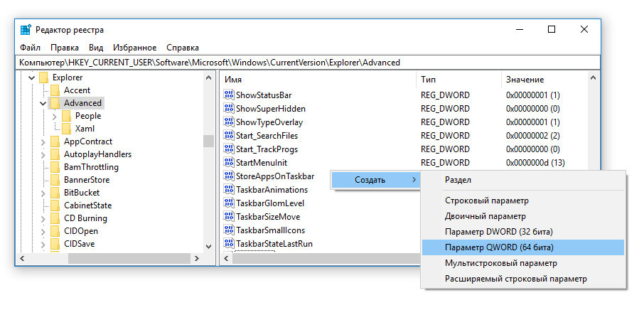Expand the AppContract tree node

(43, 142)
